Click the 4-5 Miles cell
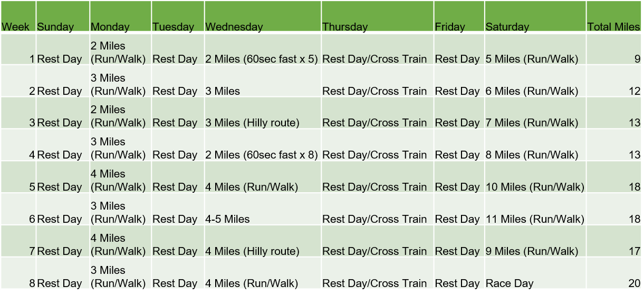 coord(228,219)
